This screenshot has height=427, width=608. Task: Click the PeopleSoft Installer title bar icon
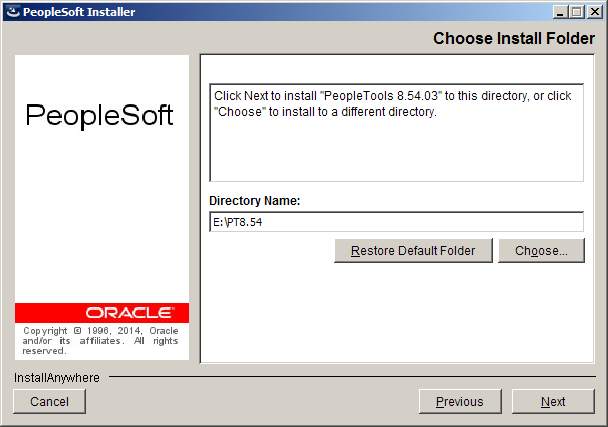point(13,12)
